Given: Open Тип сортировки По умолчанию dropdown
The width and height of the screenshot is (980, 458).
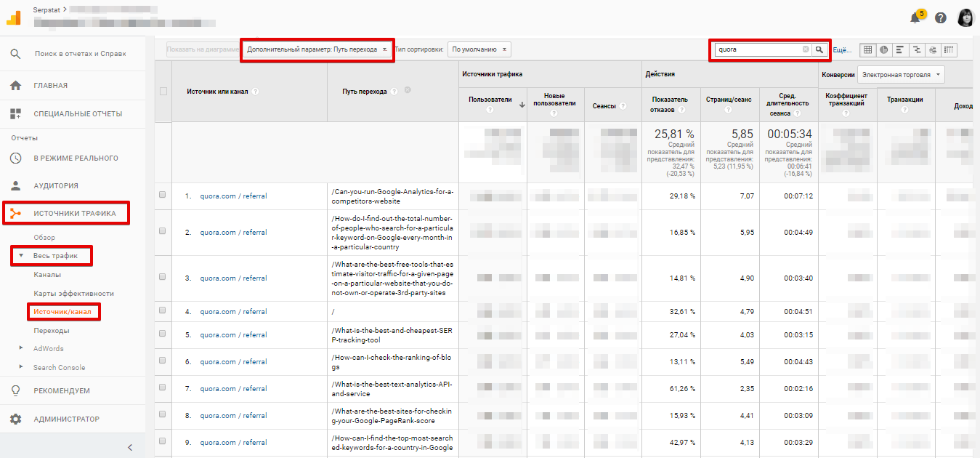Looking at the screenshot, I should point(479,49).
